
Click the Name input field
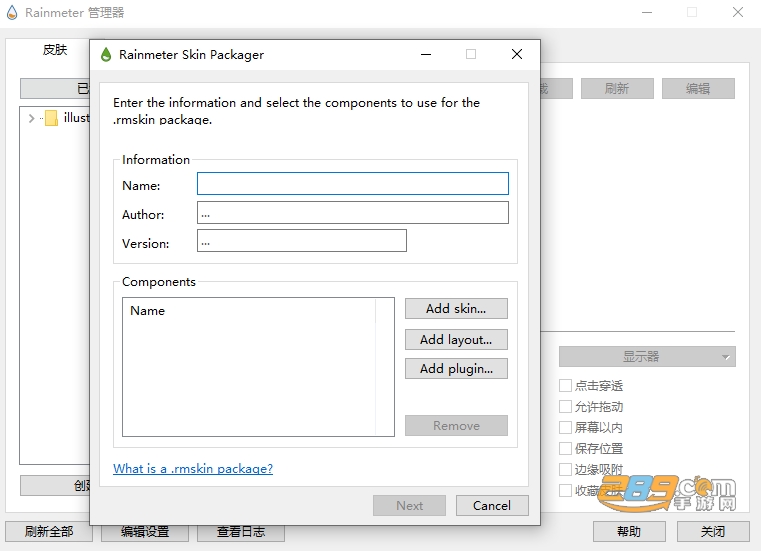pos(352,184)
